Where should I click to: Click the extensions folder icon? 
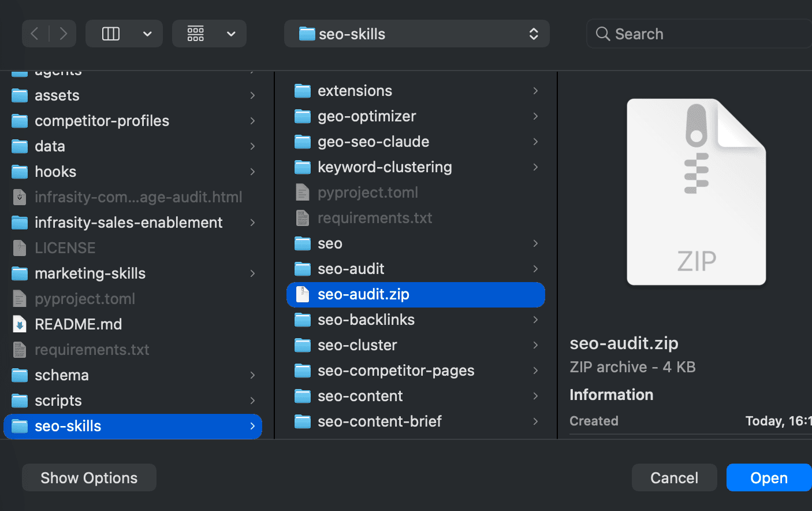click(x=303, y=91)
